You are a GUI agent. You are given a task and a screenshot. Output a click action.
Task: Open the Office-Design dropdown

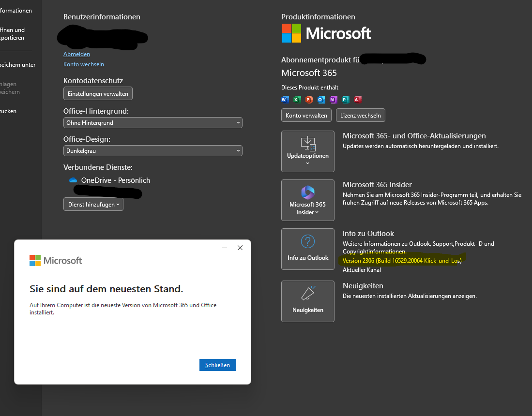pyautogui.click(x=153, y=151)
